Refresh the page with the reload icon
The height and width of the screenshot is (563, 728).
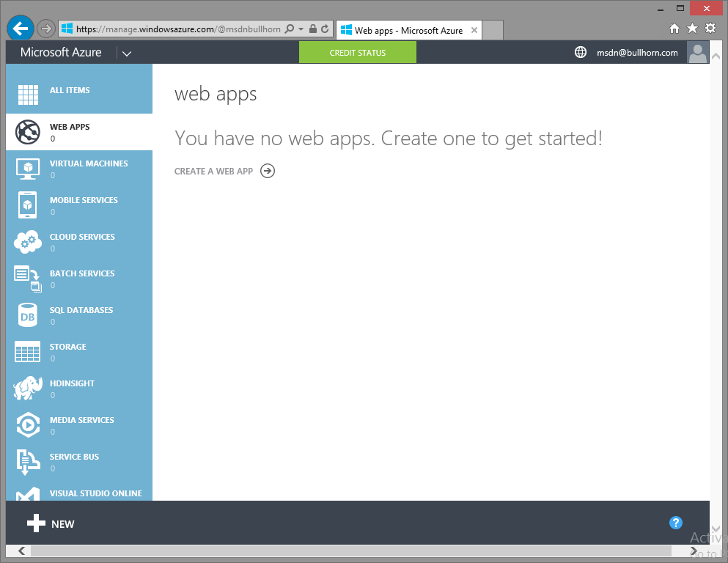tap(325, 29)
